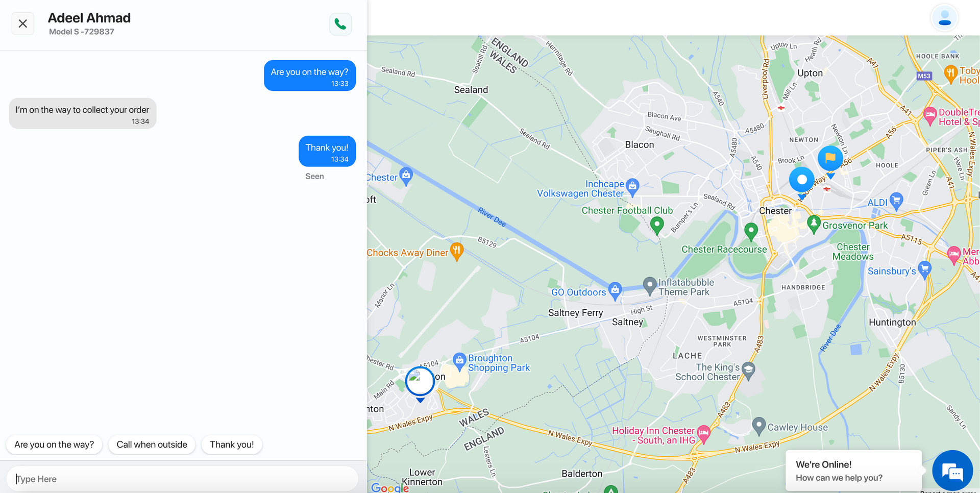Viewport: 980px width, 493px height.
Task: Click the Chester Football Club map pin
Action: (657, 225)
